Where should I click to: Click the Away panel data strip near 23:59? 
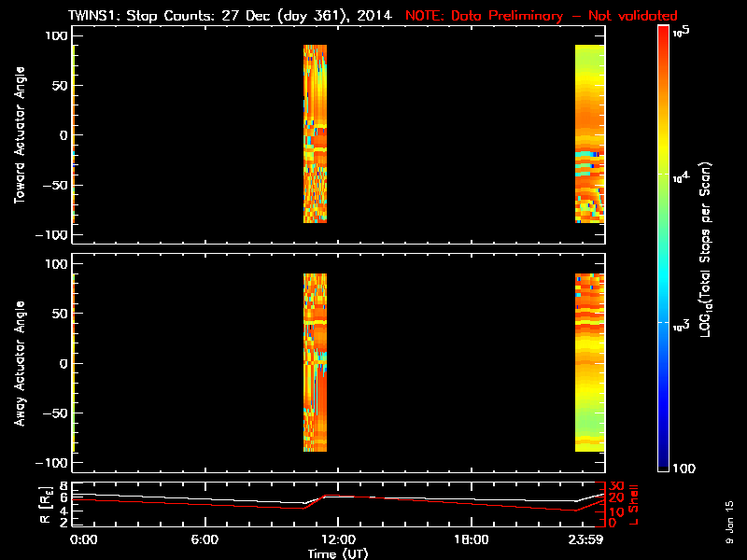coord(590,362)
